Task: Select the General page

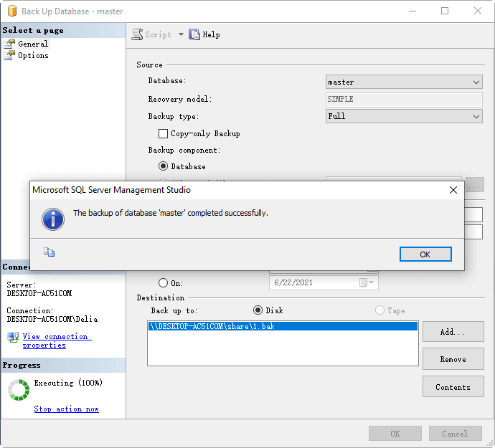Action: [33, 44]
